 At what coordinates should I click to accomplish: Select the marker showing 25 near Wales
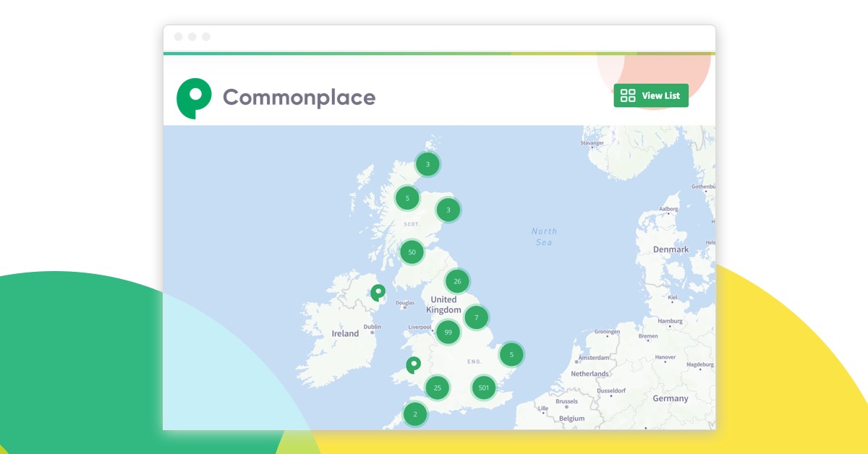[436, 387]
